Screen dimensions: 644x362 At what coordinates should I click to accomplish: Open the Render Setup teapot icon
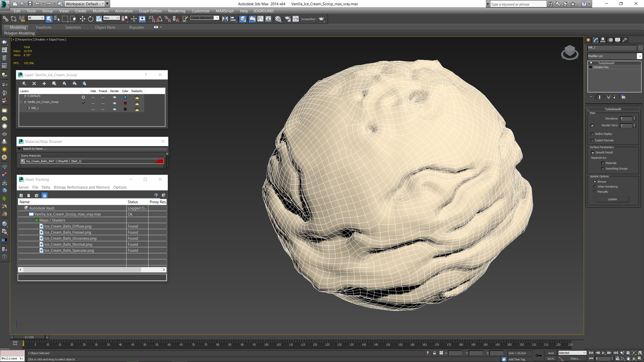pyautogui.click(x=287, y=19)
